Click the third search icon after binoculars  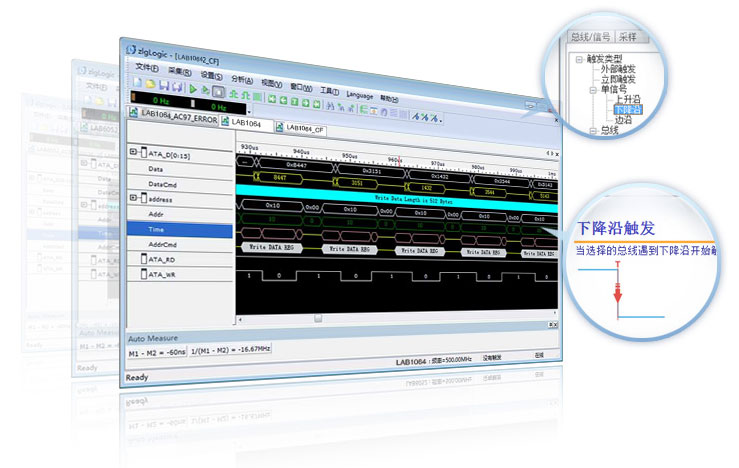[x=352, y=108]
